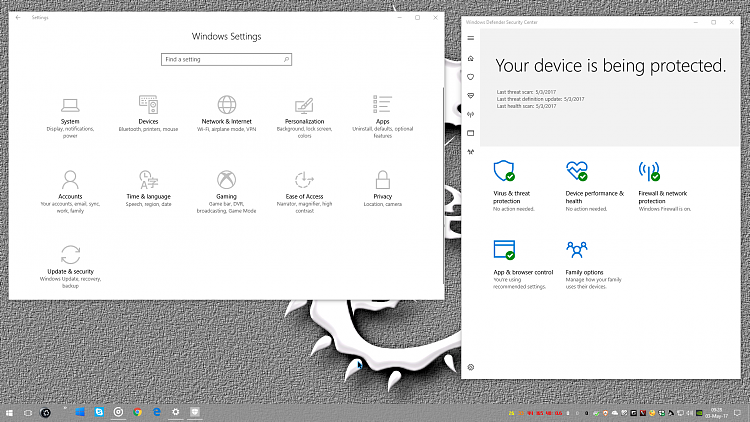Open Update & security settings
Screen dimensions: 750x422
tap(70, 267)
